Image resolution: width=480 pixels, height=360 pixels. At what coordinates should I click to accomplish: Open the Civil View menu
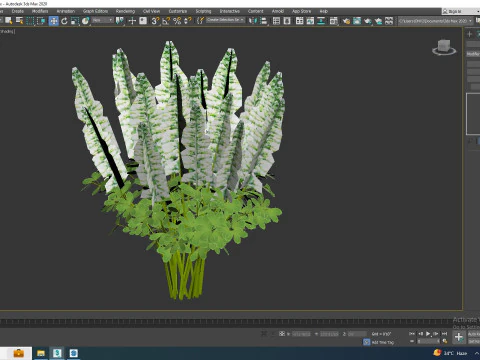tap(151, 11)
